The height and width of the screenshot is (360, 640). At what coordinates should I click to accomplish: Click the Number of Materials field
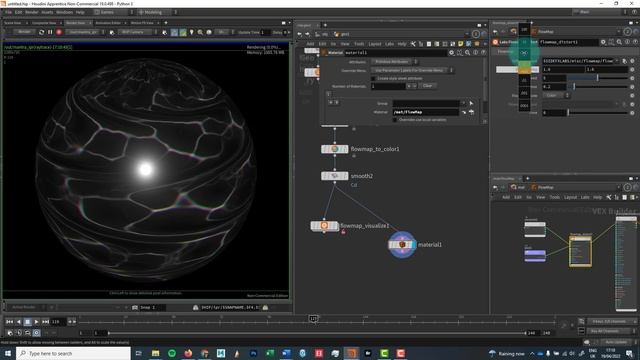click(388, 86)
